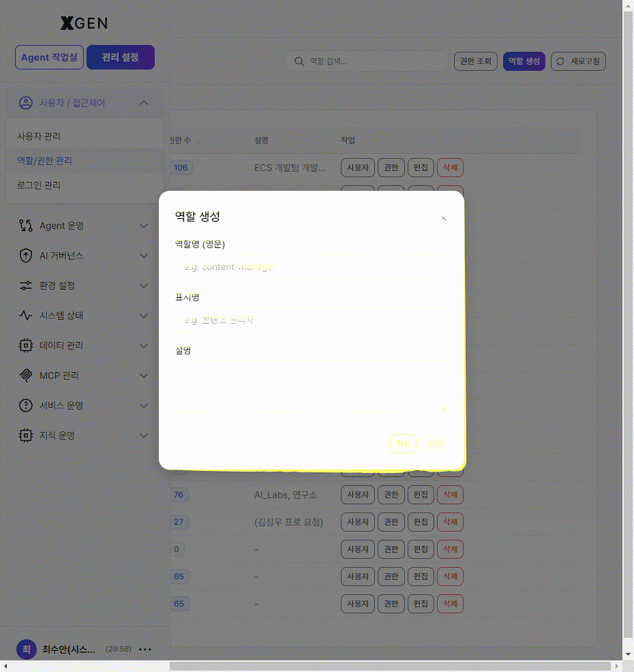This screenshot has width=634, height=672.
Task: Click the 설명 column header
Action: coord(262,140)
